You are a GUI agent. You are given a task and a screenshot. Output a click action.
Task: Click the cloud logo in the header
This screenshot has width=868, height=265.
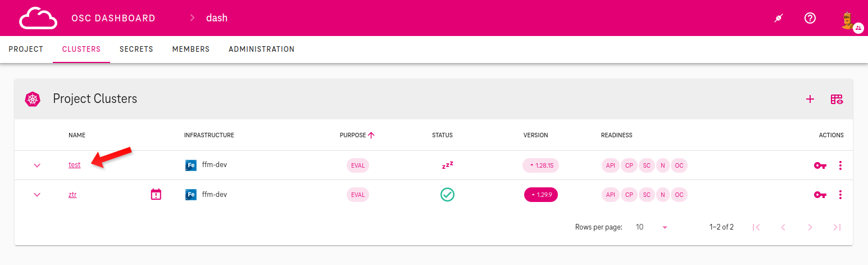38,18
